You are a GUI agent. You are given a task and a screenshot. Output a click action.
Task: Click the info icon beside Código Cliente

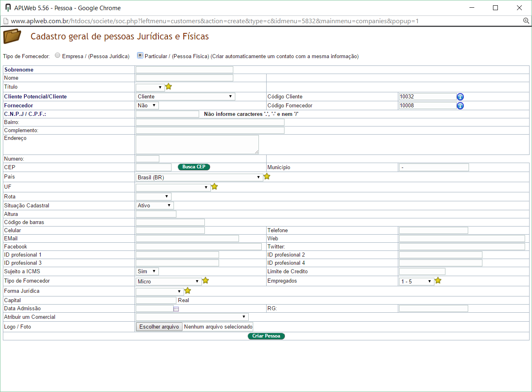pos(460,97)
